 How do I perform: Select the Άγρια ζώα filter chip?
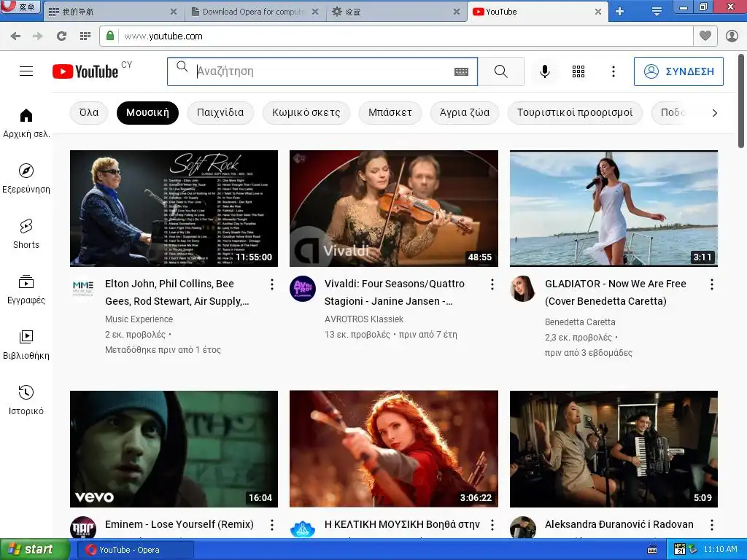(x=465, y=113)
